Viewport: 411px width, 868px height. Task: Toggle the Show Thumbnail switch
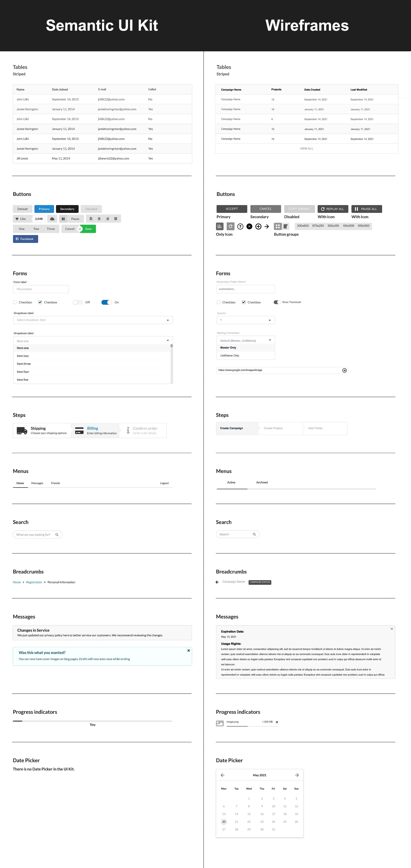(277, 302)
